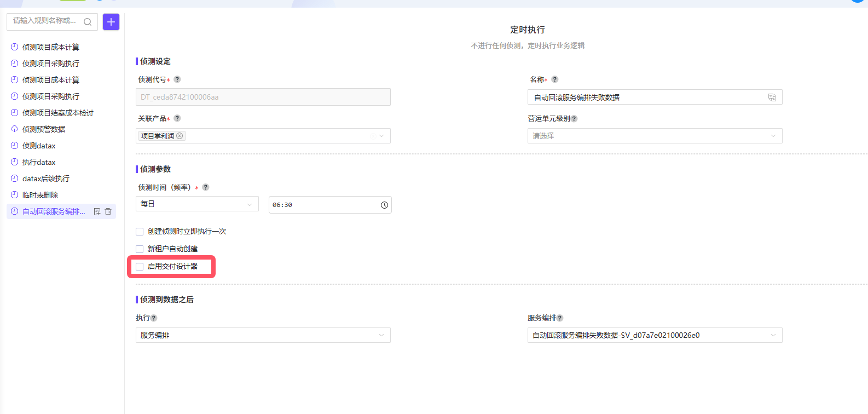Click help icon beside 侦测时间（频率）label
This screenshot has width=868, height=414.
click(206, 187)
